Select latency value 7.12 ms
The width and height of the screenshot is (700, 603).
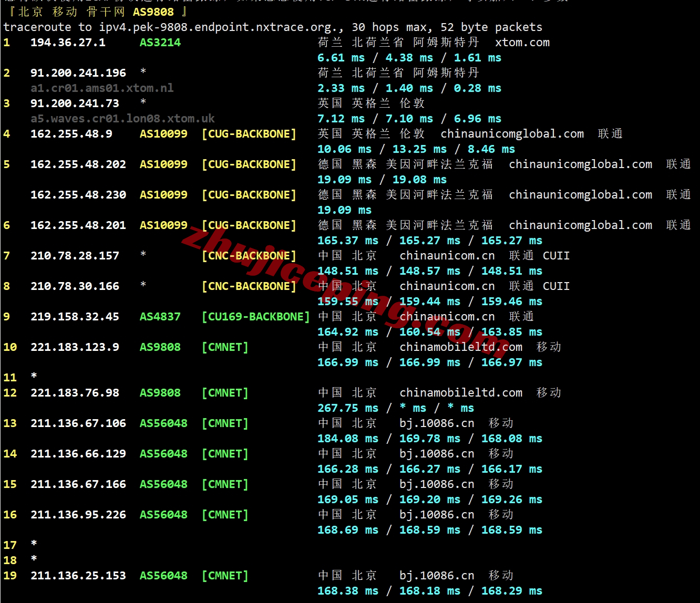(x=341, y=119)
